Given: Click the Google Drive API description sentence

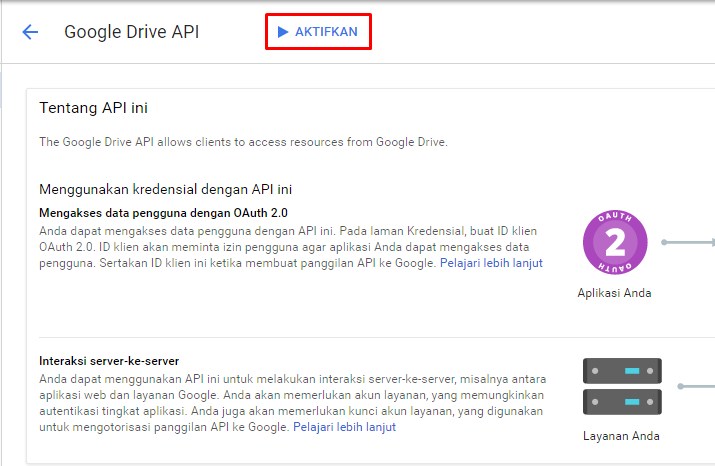Looking at the screenshot, I should click(244, 142).
